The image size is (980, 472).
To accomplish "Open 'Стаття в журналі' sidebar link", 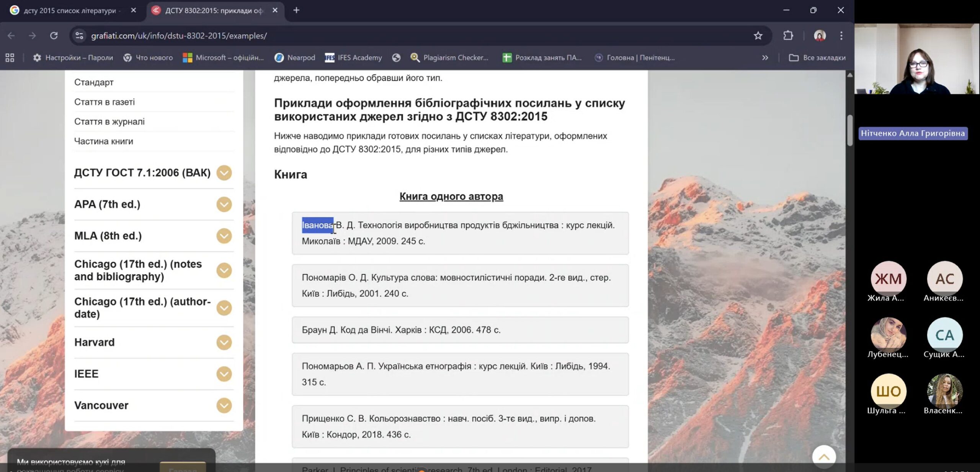I will point(109,122).
